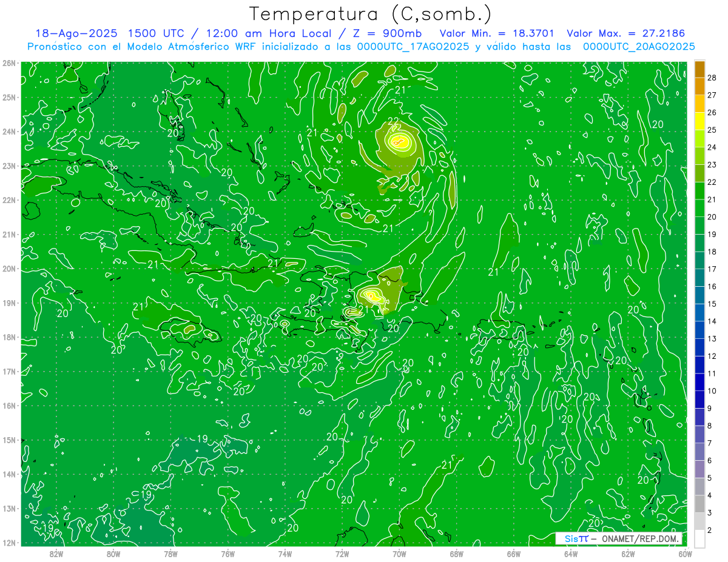Click the "24" label on the color scale
Viewport: 728px width, 562px height.
712,147
